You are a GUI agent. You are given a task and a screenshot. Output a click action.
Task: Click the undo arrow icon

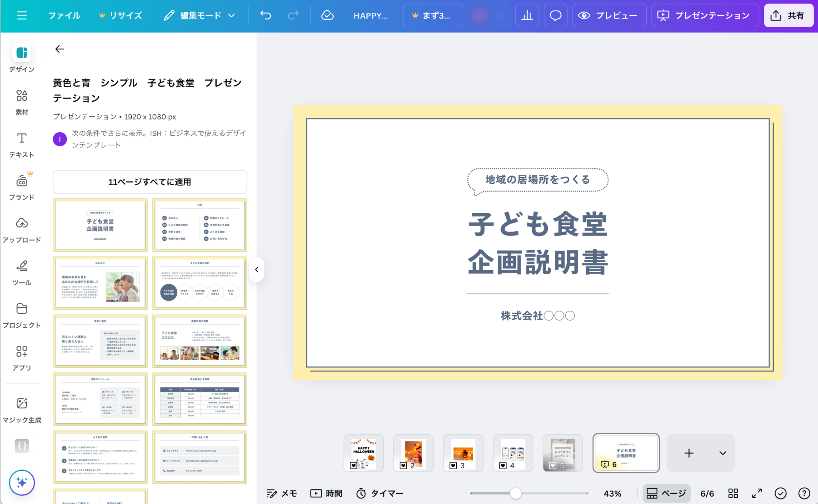[266, 15]
